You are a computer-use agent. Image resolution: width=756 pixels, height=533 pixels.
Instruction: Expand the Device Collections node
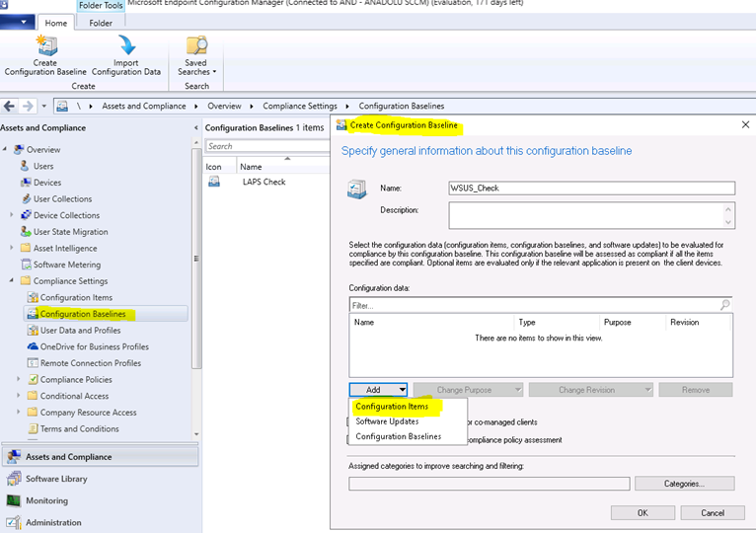(12, 214)
